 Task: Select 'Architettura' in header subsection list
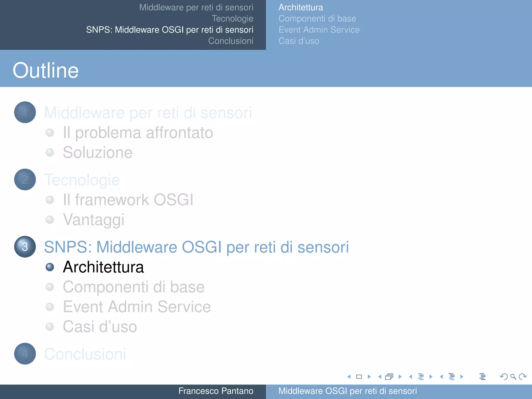[x=301, y=8]
